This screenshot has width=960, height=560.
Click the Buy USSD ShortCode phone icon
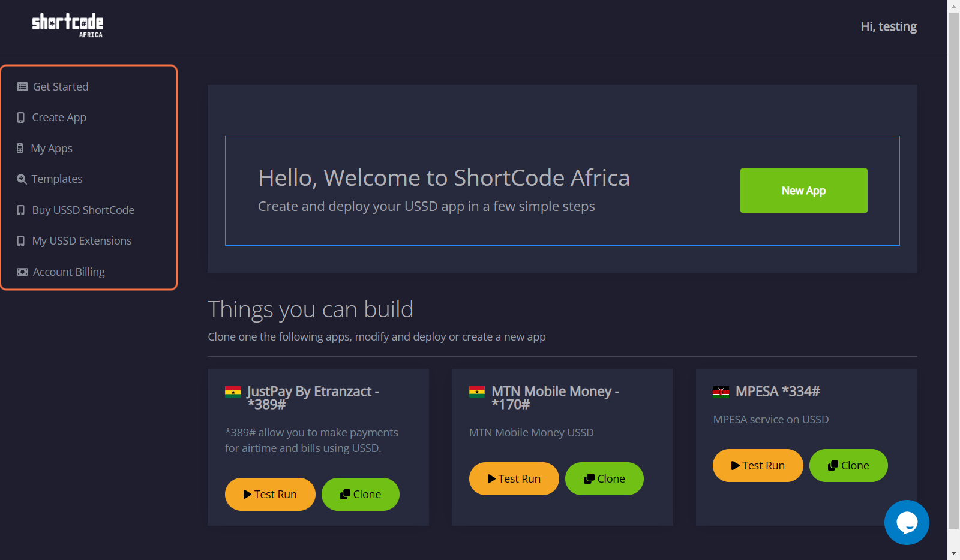21,210
